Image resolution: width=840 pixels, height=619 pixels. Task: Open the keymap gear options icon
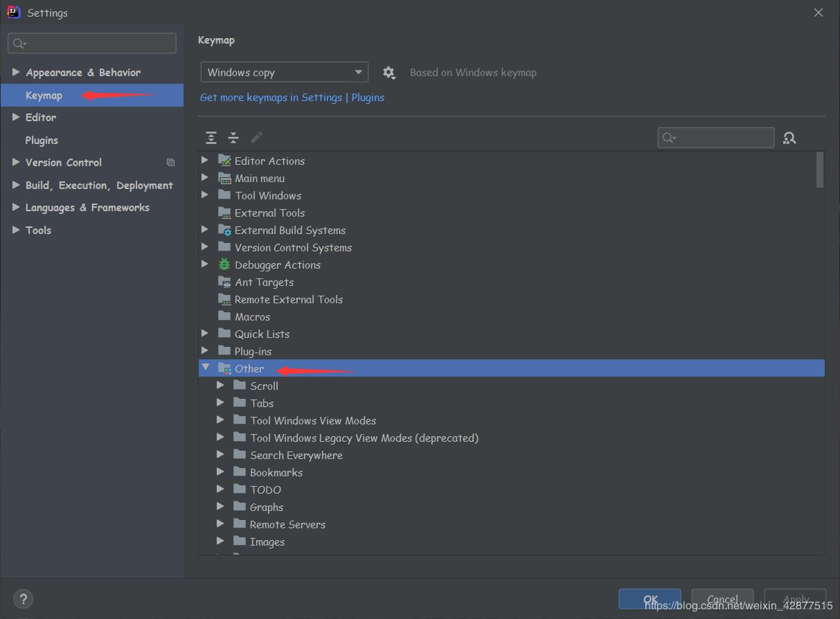click(x=389, y=72)
